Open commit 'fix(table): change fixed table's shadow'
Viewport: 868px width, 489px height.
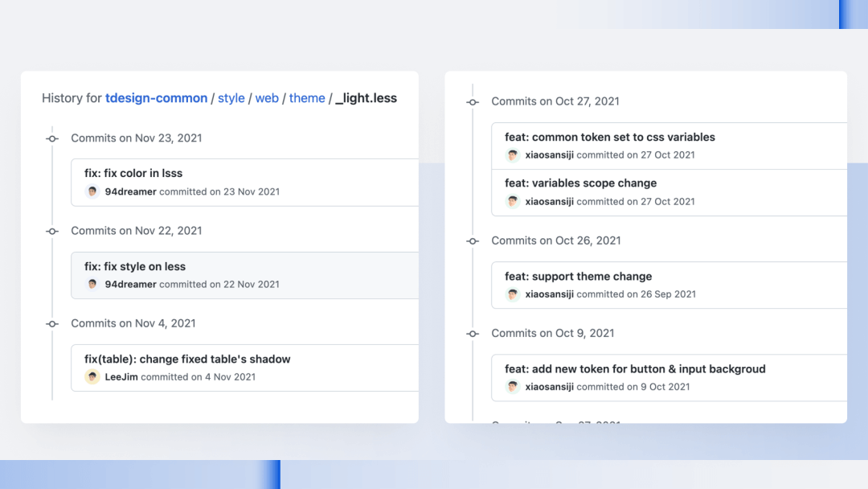pyautogui.click(x=187, y=359)
